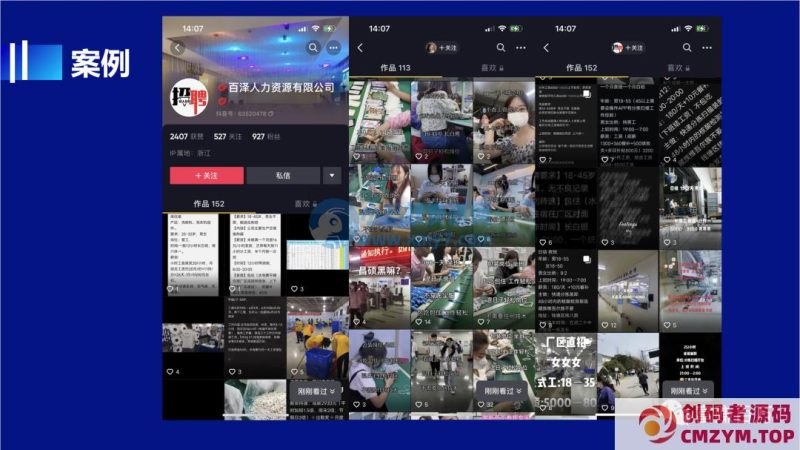Click the 抖音号 ID text
The height and width of the screenshot is (450, 800).
[244, 114]
